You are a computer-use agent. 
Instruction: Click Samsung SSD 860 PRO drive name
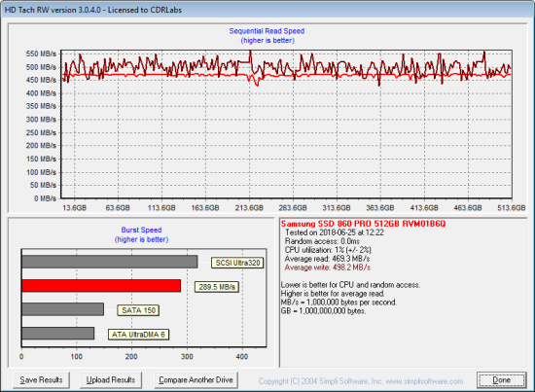363,224
